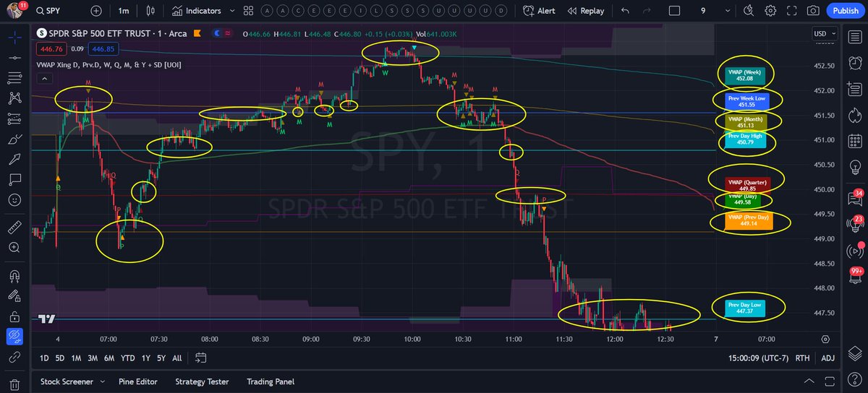Open the streams play icon in right sidebar
This screenshot has height=393, width=868.
tap(854, 251)
